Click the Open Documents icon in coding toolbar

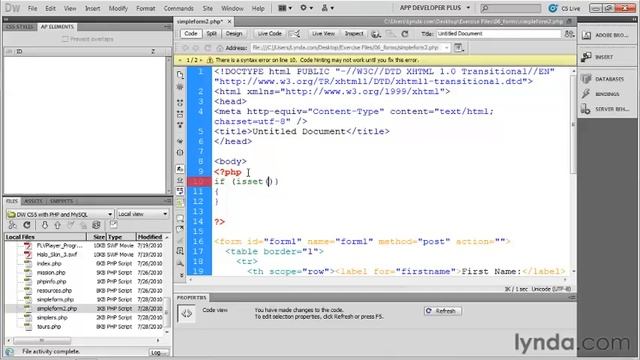coord(180,75)
